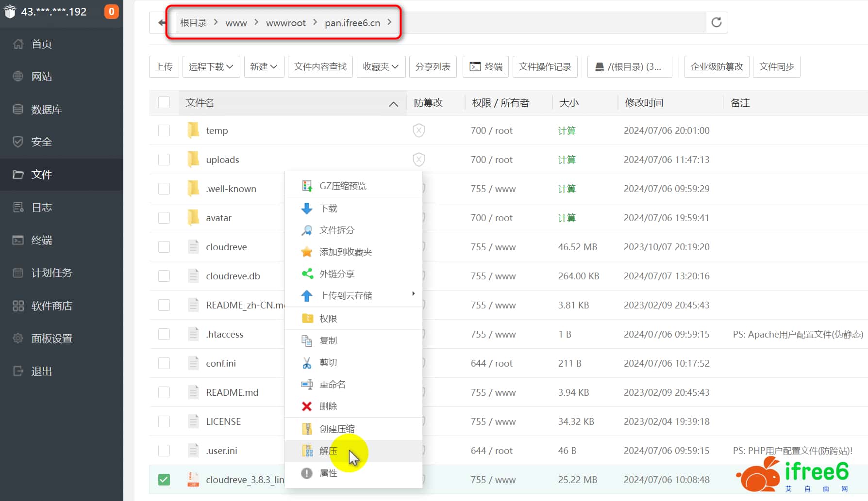Tick the checkbox for the temp folder
This screenshot has height=501, width=868.
(164, 130)
